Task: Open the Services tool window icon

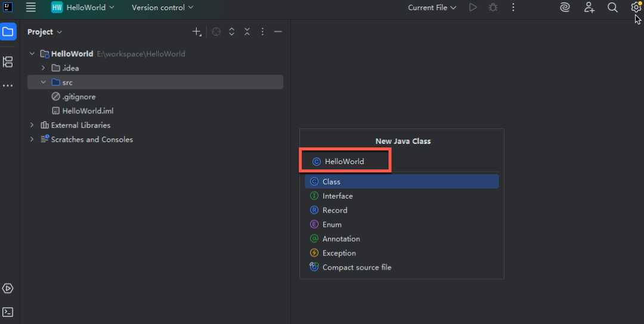Action: tap(8, 288)
